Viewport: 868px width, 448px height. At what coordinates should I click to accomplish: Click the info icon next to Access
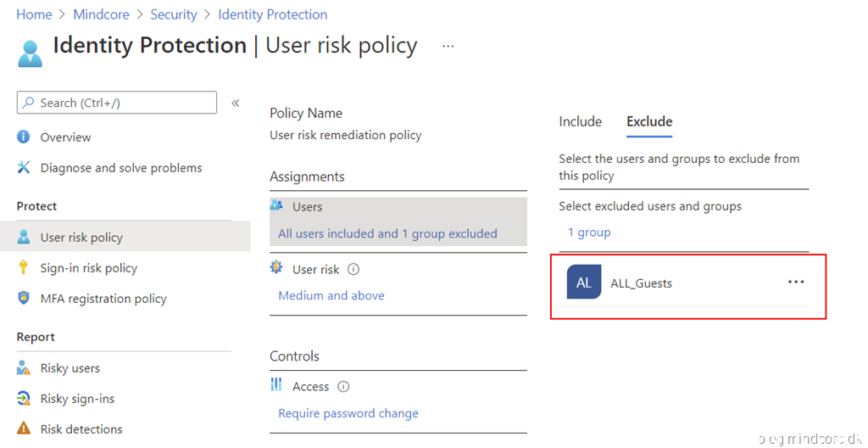coord(343,387)
